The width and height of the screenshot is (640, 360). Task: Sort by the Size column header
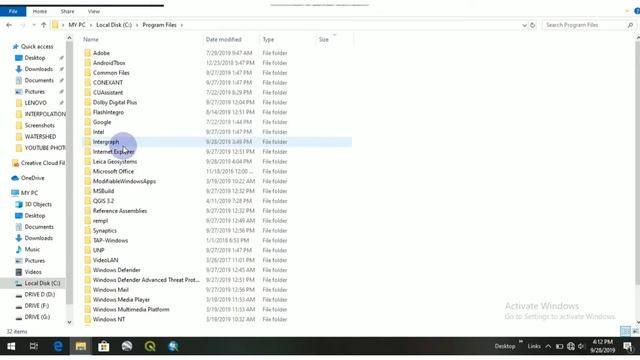(x=324, y=40)
